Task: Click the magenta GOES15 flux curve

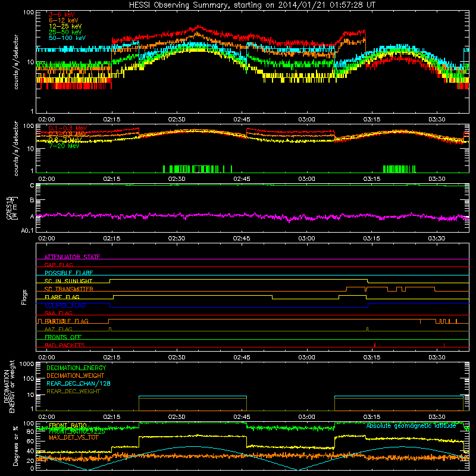Action: [252, 216]
